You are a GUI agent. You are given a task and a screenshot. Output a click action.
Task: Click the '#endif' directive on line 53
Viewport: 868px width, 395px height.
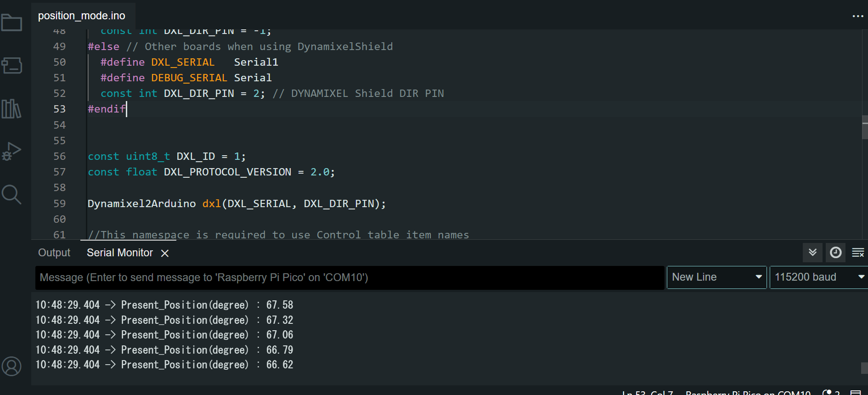click(107, 109)
